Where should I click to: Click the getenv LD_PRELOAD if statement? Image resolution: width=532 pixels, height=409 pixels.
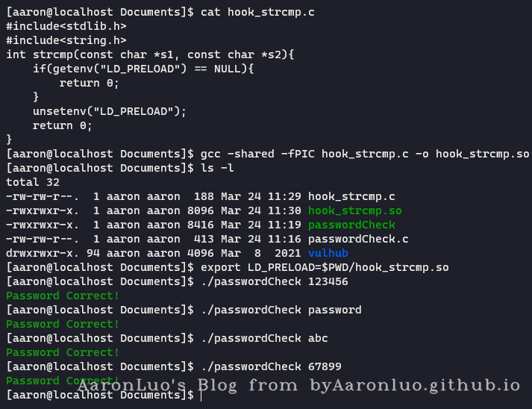tap(143, 69)
